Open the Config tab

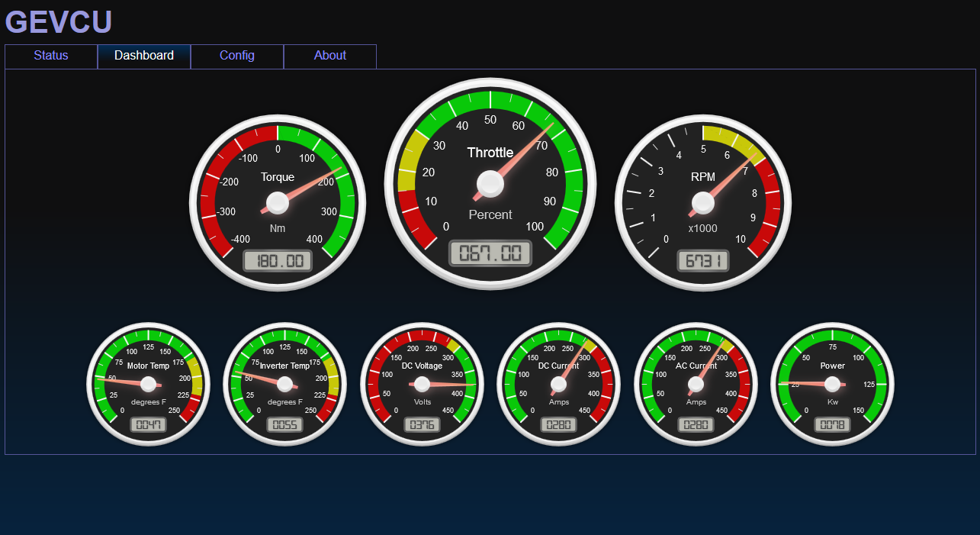(236, 56)
